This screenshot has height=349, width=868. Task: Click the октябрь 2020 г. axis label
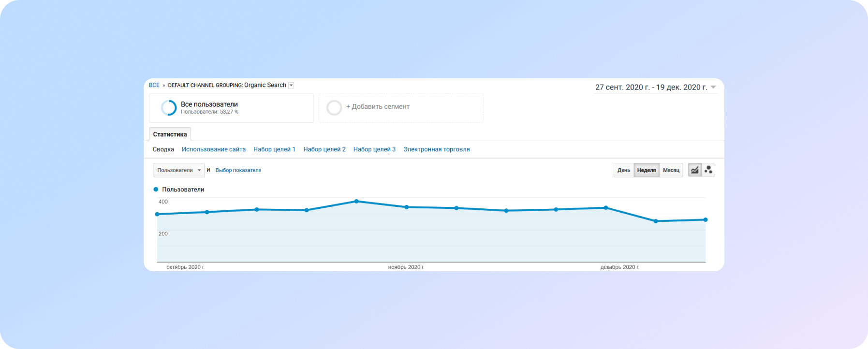pyautogui.click(x=185, y=267)
